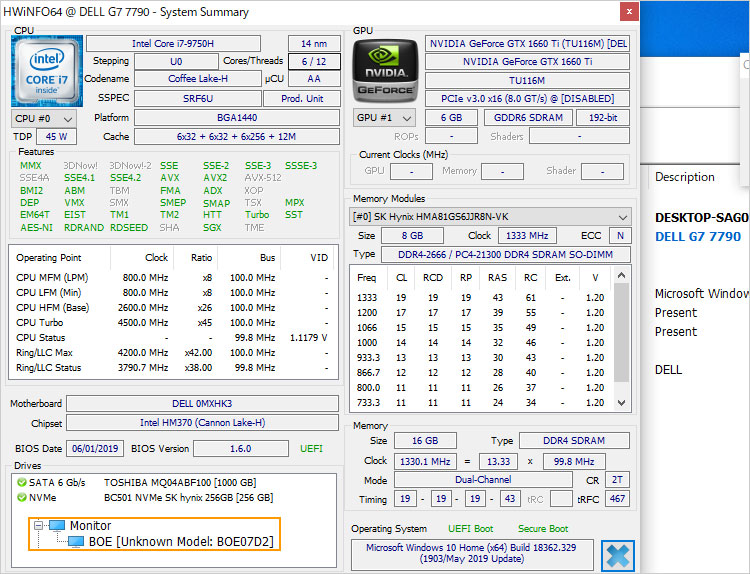Click the CPU Turbo 4500.0 MHz row

(172, 322)
